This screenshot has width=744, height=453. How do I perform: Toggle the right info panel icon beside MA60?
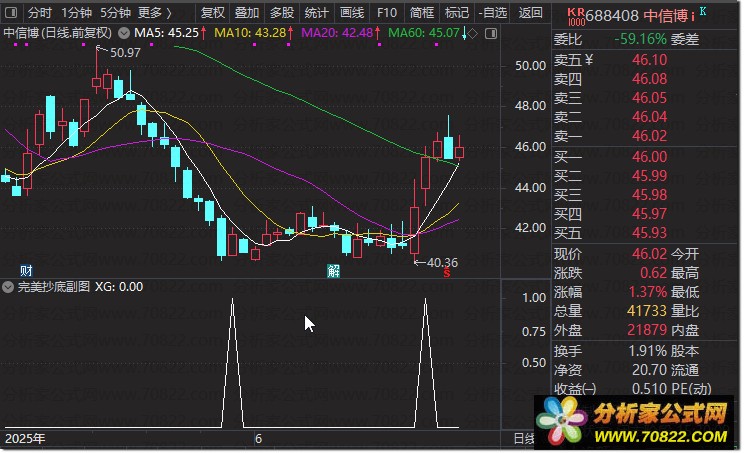coord(491,33)
